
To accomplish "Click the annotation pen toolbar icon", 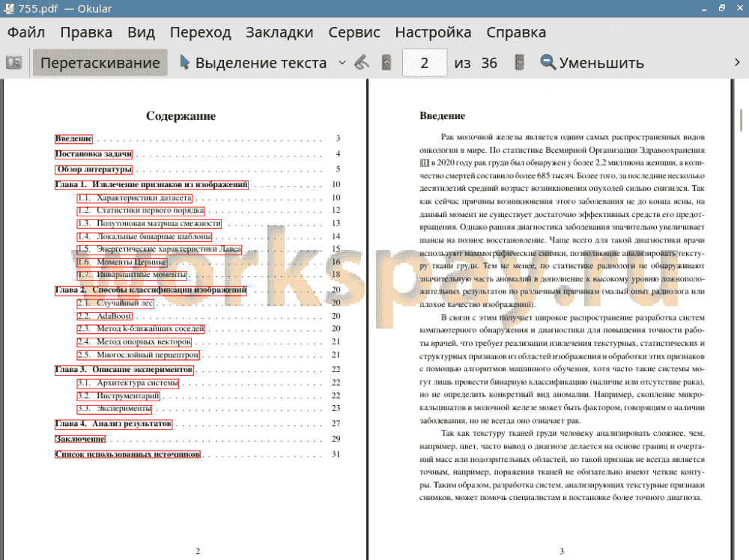I will pos(362,63).
